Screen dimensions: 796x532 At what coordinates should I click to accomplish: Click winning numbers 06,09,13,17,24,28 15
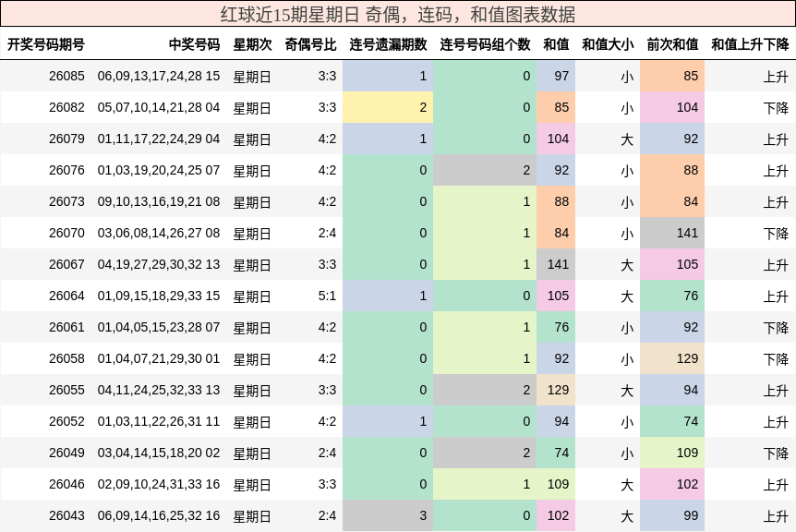coord(159,76)
